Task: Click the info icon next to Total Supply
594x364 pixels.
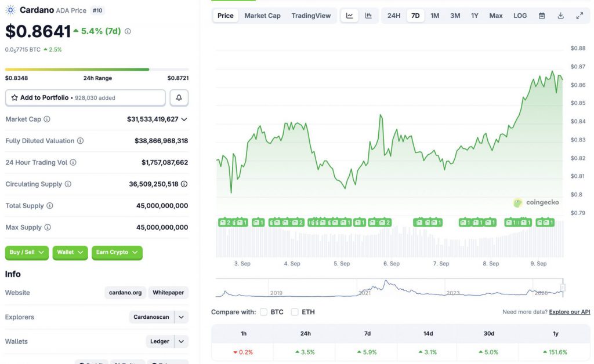Action: (50, 205)
